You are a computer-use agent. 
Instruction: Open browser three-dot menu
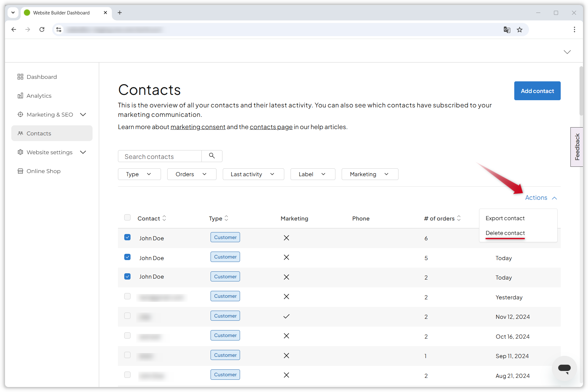(x=574, y=30)
